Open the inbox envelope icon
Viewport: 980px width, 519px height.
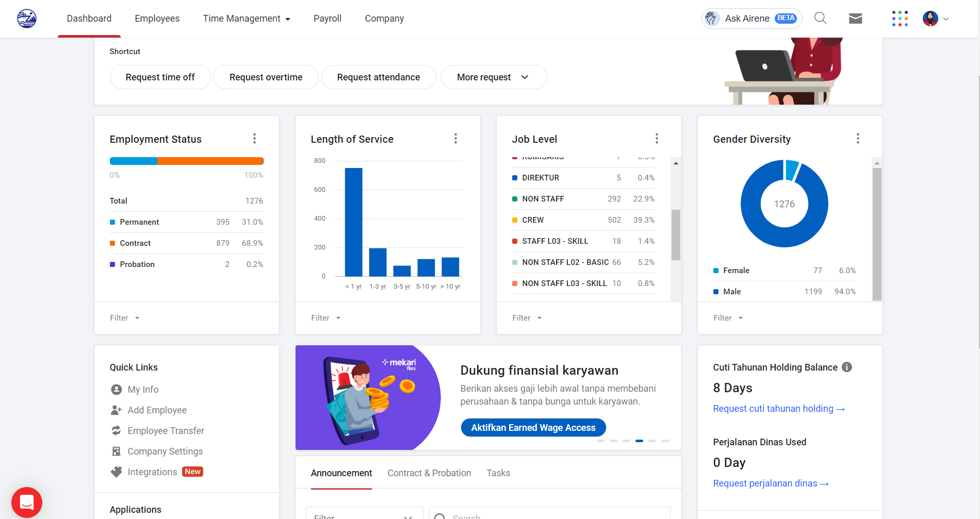(x=856, y=19)
